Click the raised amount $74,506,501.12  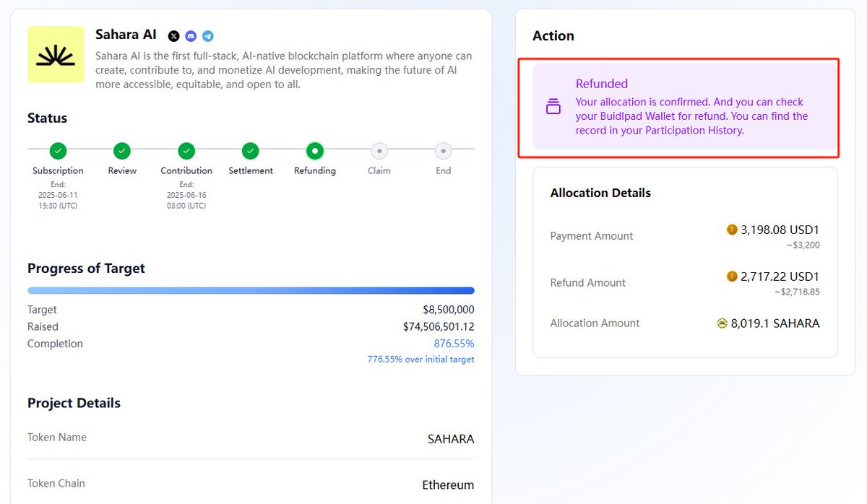439,327
